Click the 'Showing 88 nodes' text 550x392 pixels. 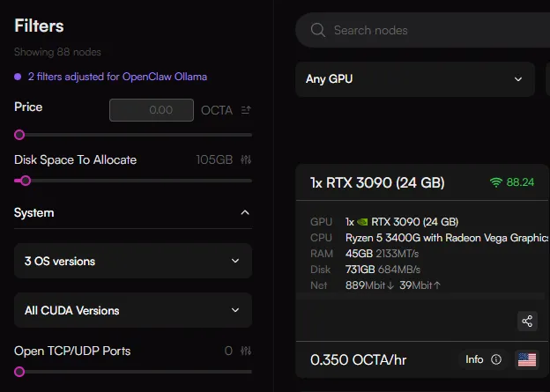pyautogui.click(x=57, y=52)
